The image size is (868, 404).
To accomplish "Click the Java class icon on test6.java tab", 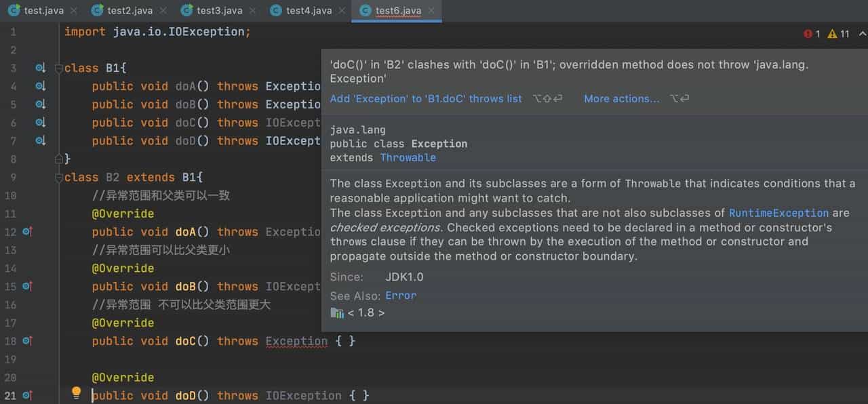I will click(365, 11).
